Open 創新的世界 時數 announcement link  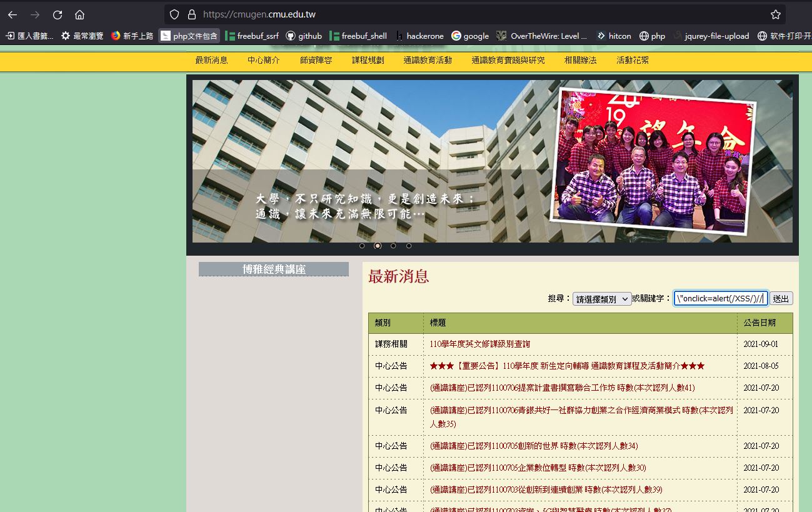pos(534,446)
